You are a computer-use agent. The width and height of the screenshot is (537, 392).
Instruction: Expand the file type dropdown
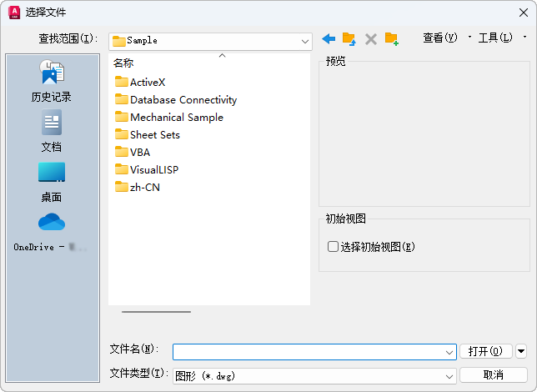449,375
